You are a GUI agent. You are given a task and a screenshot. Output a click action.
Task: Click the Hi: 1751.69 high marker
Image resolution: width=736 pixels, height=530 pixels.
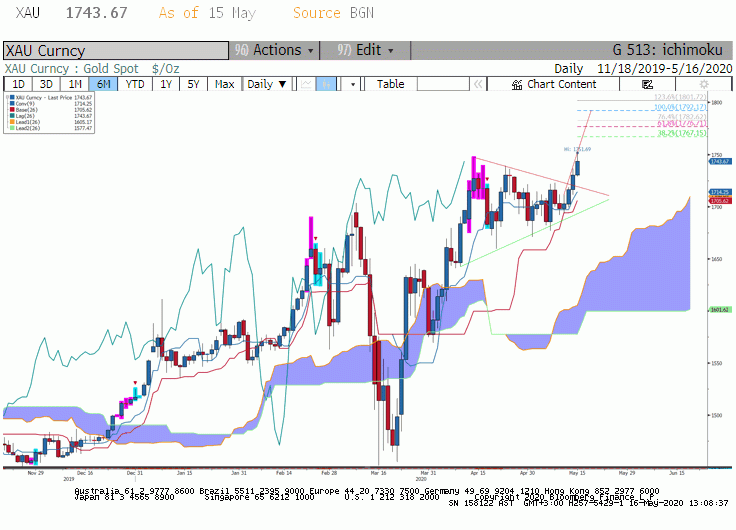[x=577, y=149]
